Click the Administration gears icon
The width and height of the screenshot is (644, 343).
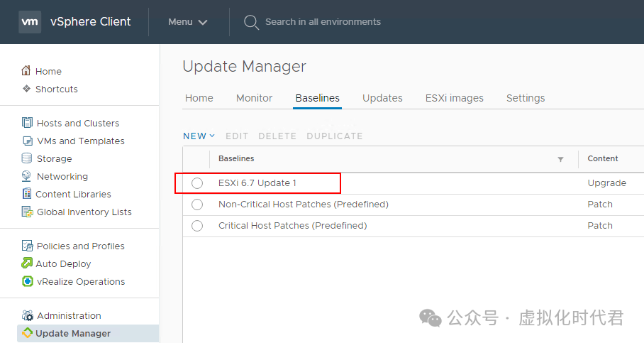tap(28, 315)
